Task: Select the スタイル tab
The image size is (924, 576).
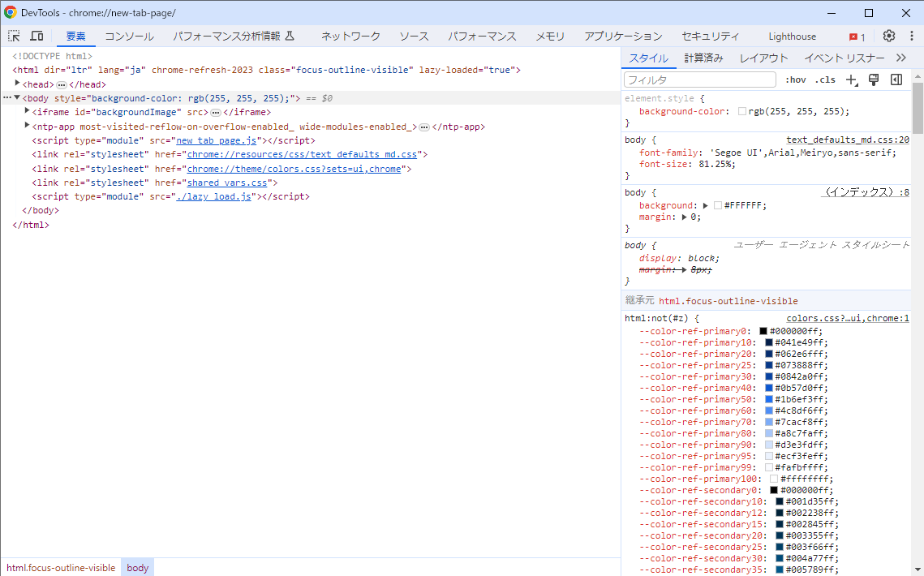Action: coord(648,58)
